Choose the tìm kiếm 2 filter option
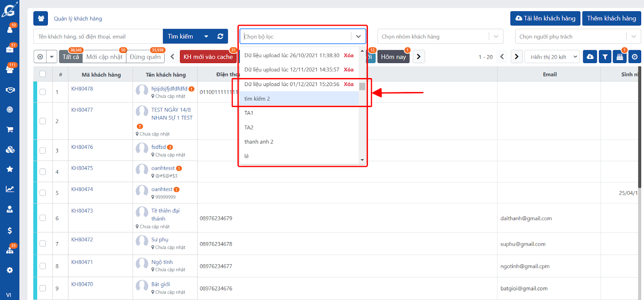 click(x=299, y=99)
